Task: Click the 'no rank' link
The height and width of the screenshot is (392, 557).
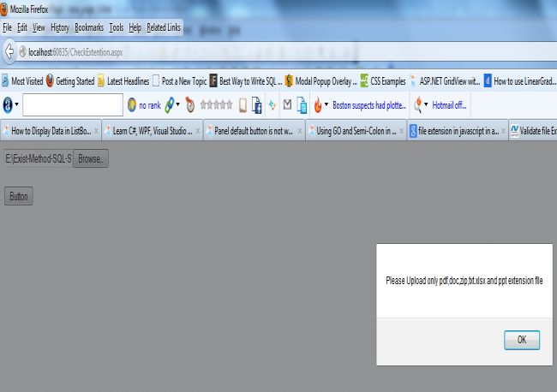Action: pyautogui.click(x=150, y=105)
